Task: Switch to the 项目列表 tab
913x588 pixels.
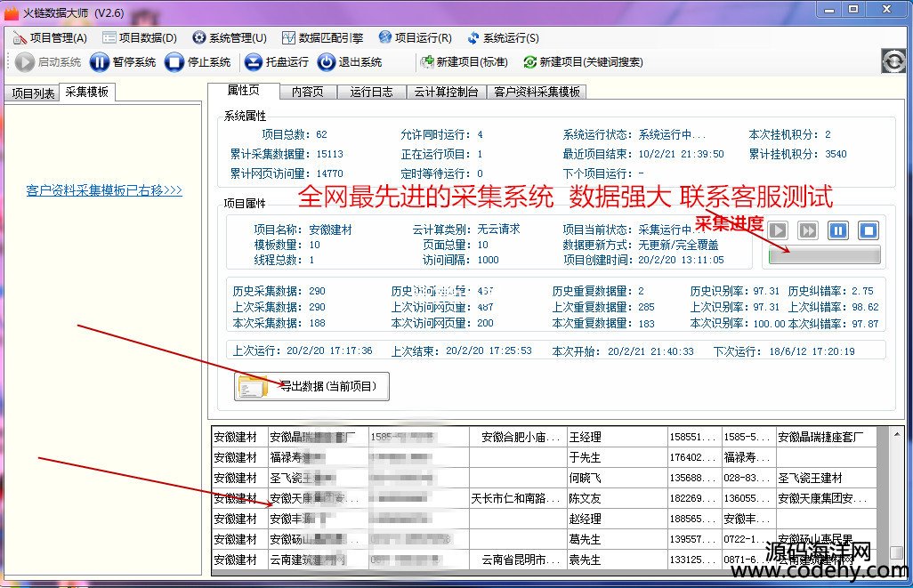Action: pos(33,93)
